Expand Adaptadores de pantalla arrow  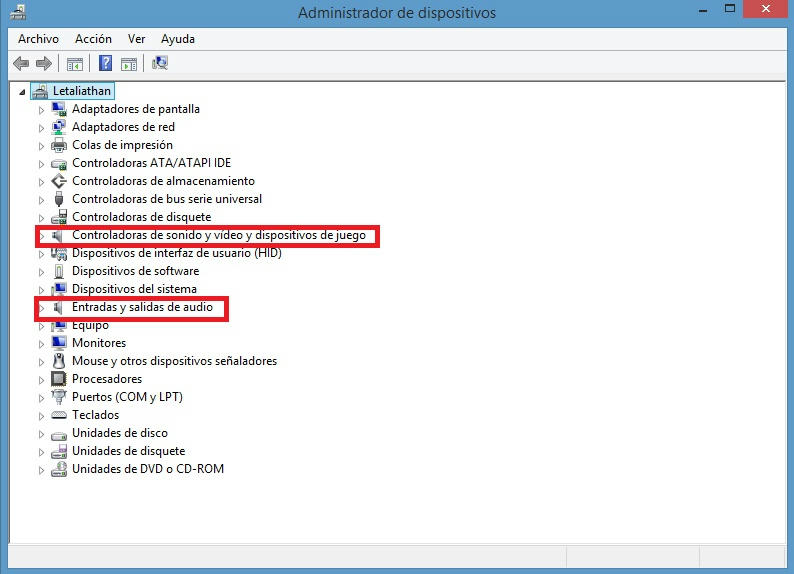click(41, 110)
